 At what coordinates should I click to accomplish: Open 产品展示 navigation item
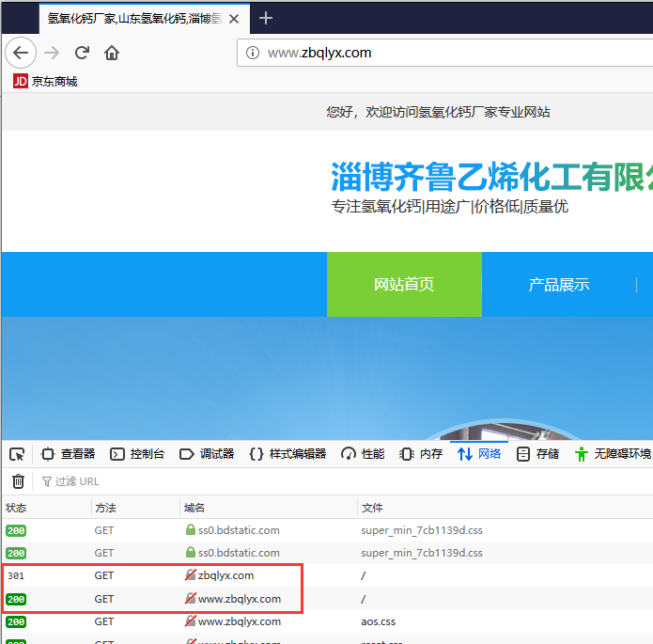(x=559, y=285)
